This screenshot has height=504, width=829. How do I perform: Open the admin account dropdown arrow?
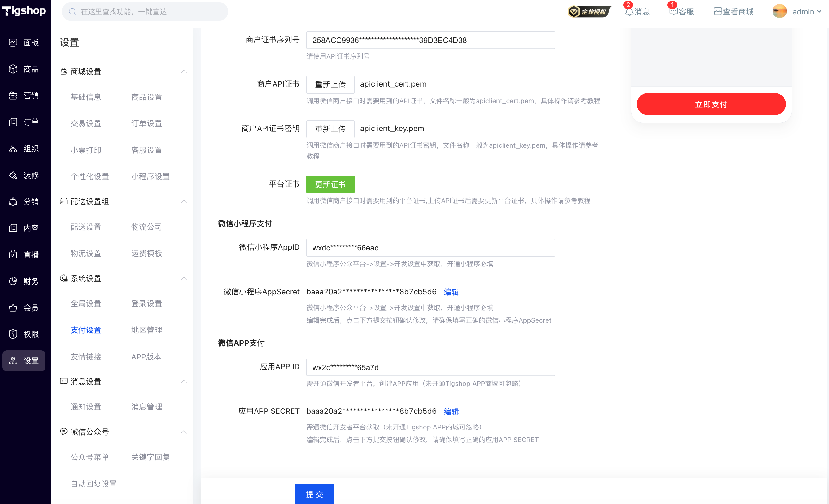(x=819, y=12)
